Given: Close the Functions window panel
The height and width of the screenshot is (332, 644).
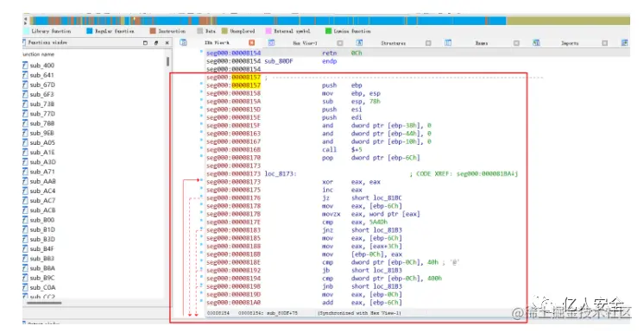Looking at the screenshot, I should [167, 42].
